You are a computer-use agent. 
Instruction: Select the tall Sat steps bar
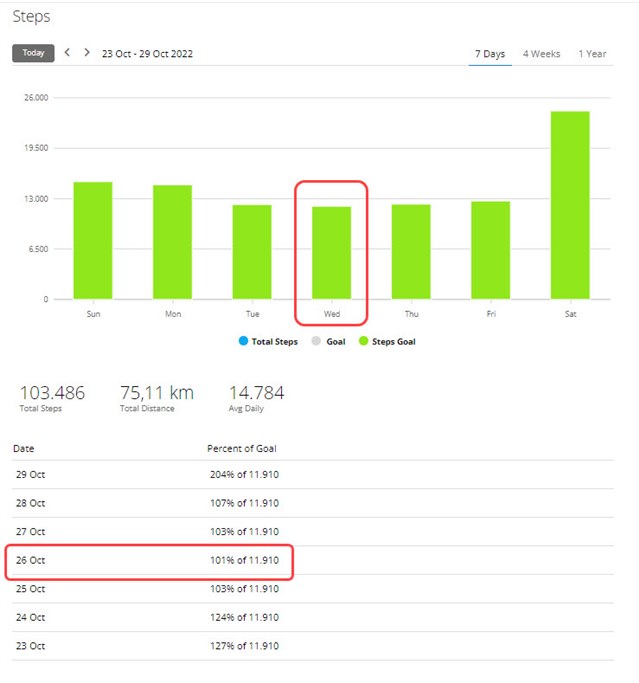[570, 205]
